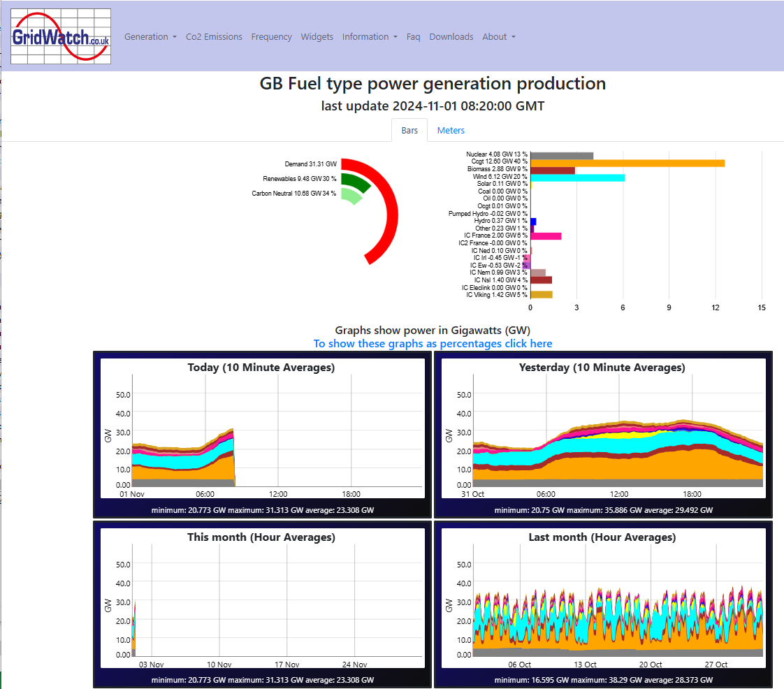Select the Bars tab
Screen dimensions: 784x689
click(x=409, y=130)
